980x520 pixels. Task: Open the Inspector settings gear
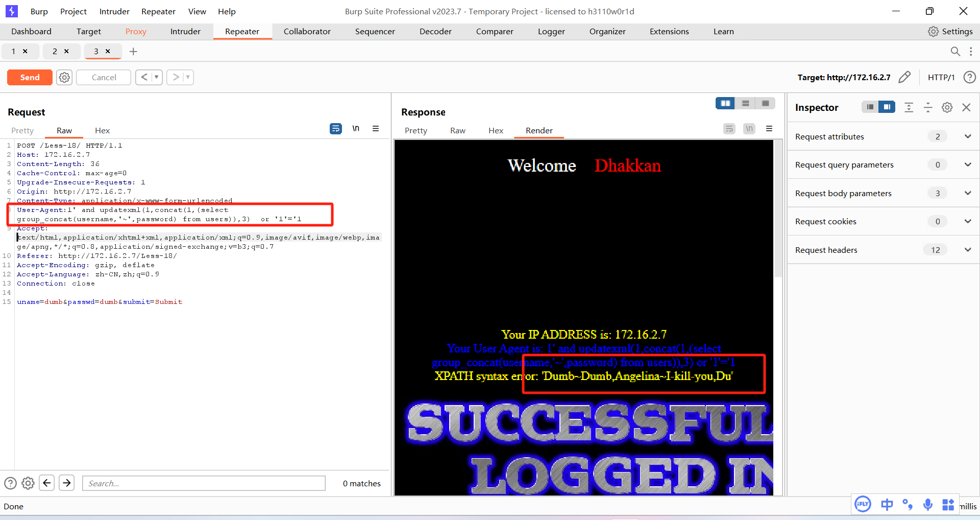tap(947, 107)
